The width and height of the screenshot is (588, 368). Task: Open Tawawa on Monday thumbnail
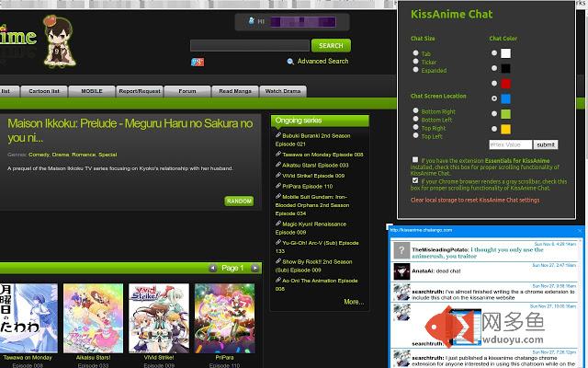[x=28, y=318]
